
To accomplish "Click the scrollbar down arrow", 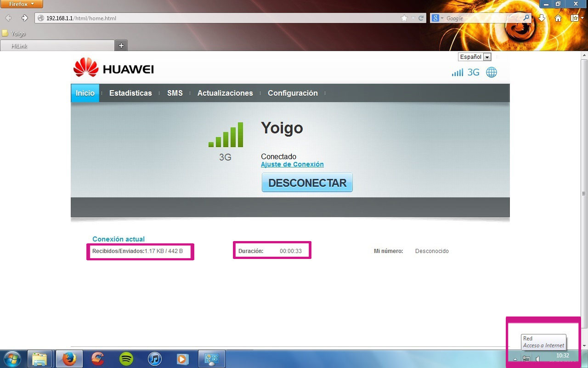I will pos(584,345).
